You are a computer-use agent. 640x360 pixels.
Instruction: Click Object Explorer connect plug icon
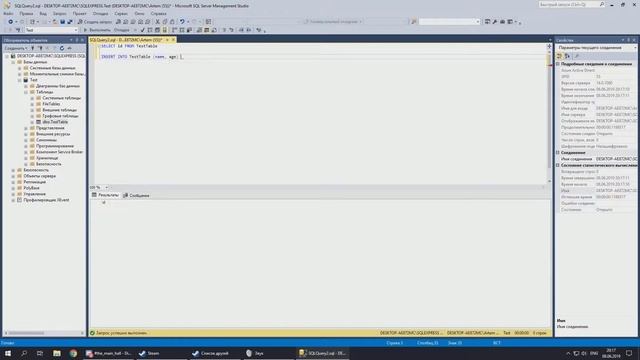tap(33, 48)
